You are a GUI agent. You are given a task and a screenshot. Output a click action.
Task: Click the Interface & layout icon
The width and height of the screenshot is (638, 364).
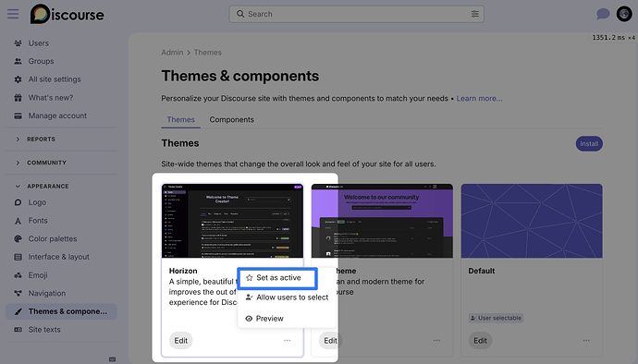(x=18, y=257)
